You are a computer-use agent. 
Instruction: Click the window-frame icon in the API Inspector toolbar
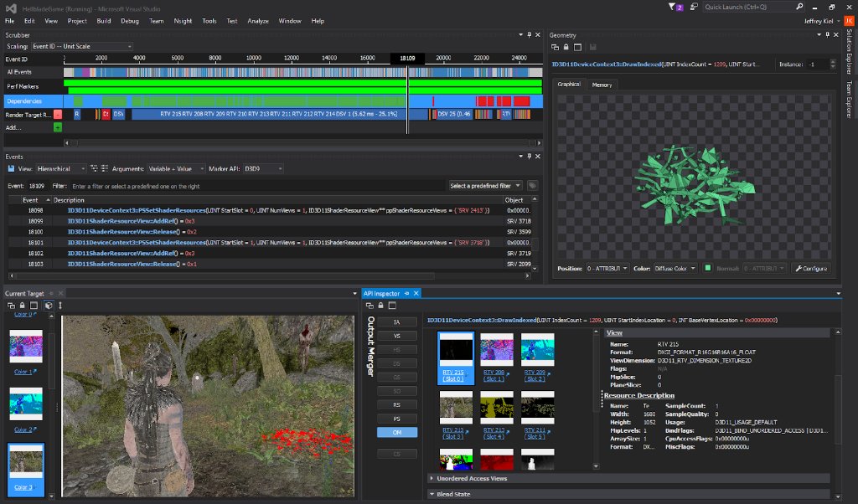tap(392, 306)
